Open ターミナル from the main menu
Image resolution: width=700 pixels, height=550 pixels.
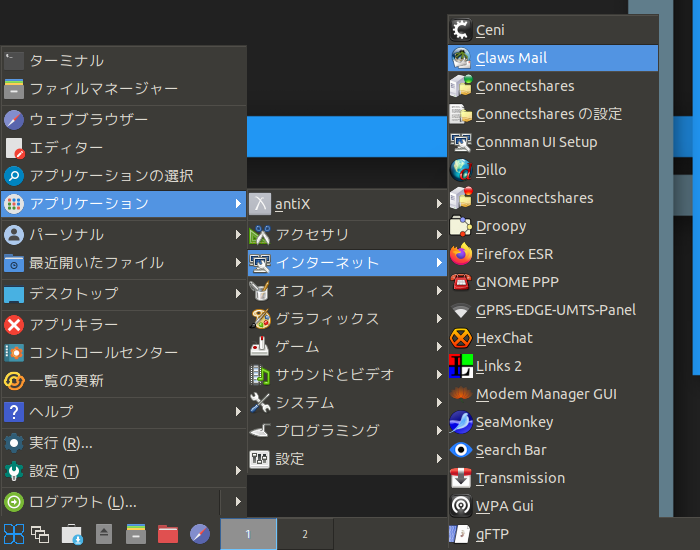(124, 61)
